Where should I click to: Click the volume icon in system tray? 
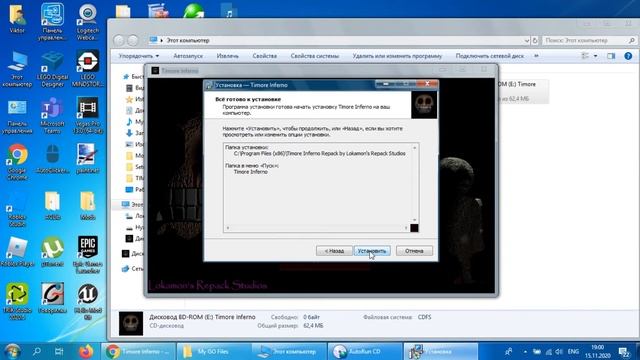559,351
